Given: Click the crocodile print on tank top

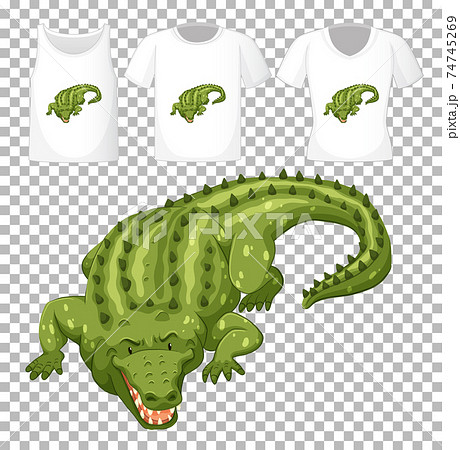Looking at the screenshot, I should coord(74,103).
